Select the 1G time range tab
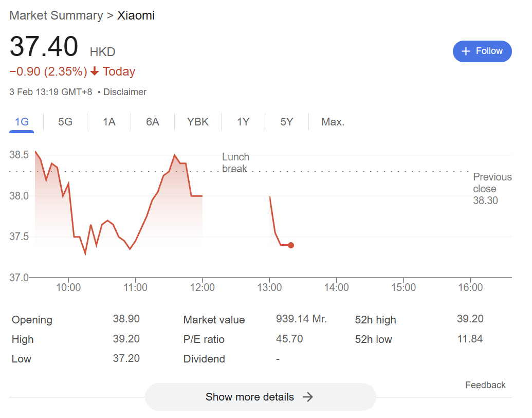This screenshot has width=532, height=418. pyautogui.click(x=22, y=121)
